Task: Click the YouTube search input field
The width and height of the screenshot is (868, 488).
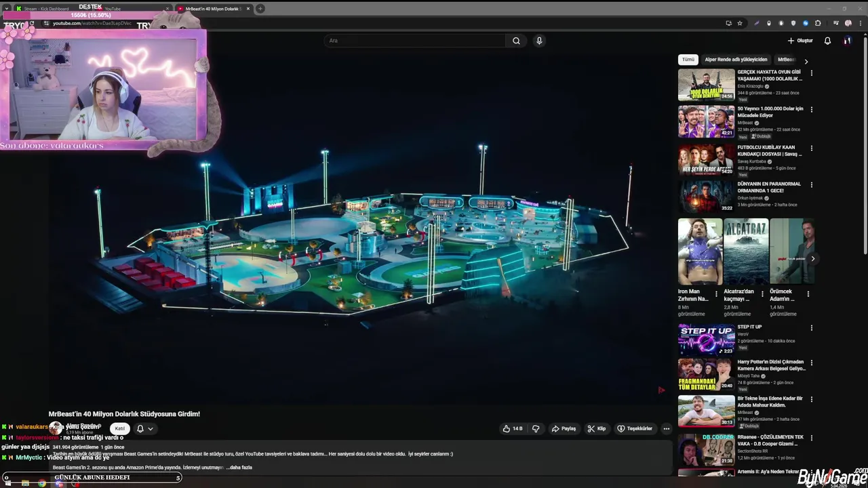Action: click(415, 41)
